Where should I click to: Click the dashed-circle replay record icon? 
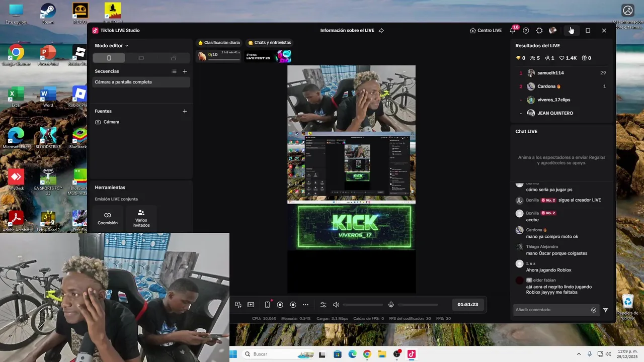point(293,305)
